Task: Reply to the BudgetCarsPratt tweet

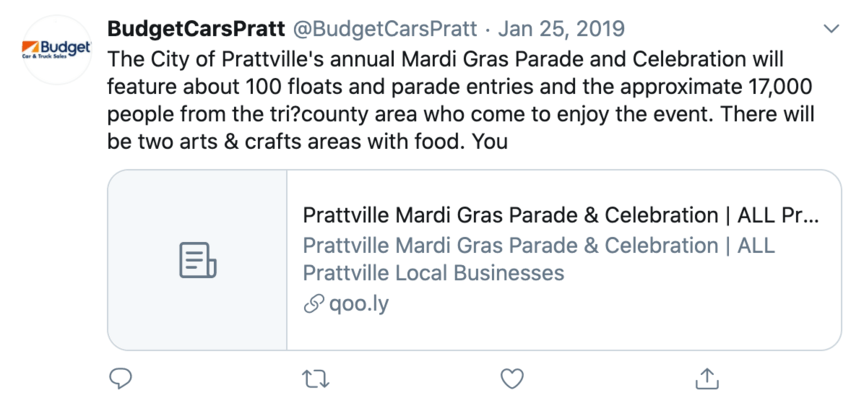Action: (x=120, y=378)
